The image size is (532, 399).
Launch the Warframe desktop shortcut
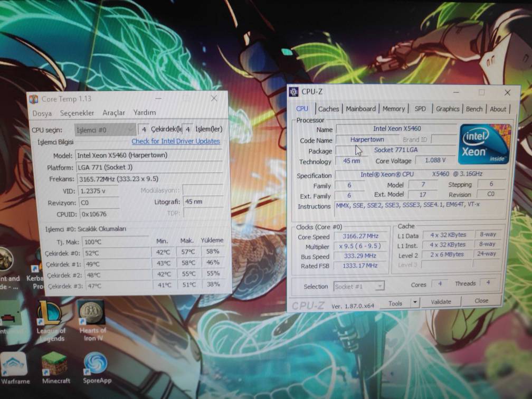[15, 368]
